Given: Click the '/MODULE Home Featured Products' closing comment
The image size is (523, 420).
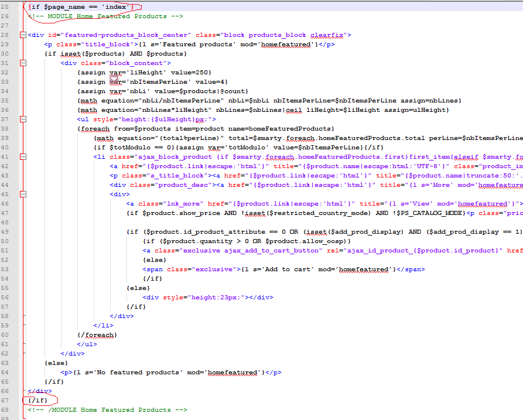Looking at the screenshot, I should coord(107,409).
